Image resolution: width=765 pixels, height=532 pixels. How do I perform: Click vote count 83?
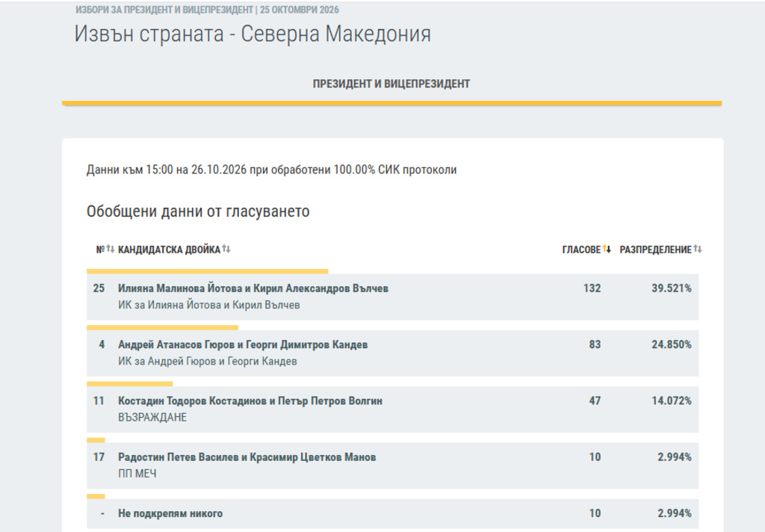click(x=595, y=344)
